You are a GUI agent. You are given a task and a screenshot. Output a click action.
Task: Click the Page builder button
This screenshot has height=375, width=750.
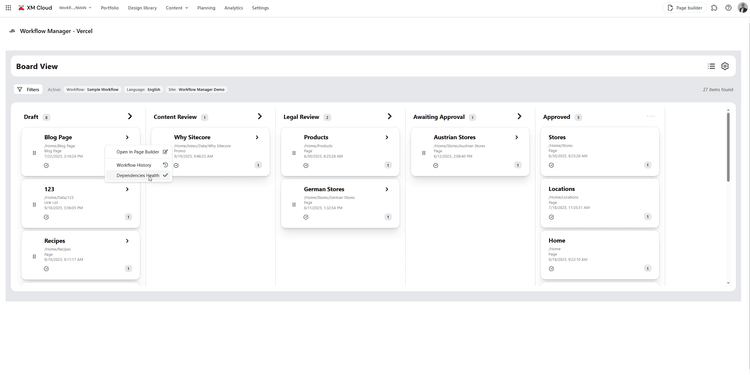click(x=684, y=8)
